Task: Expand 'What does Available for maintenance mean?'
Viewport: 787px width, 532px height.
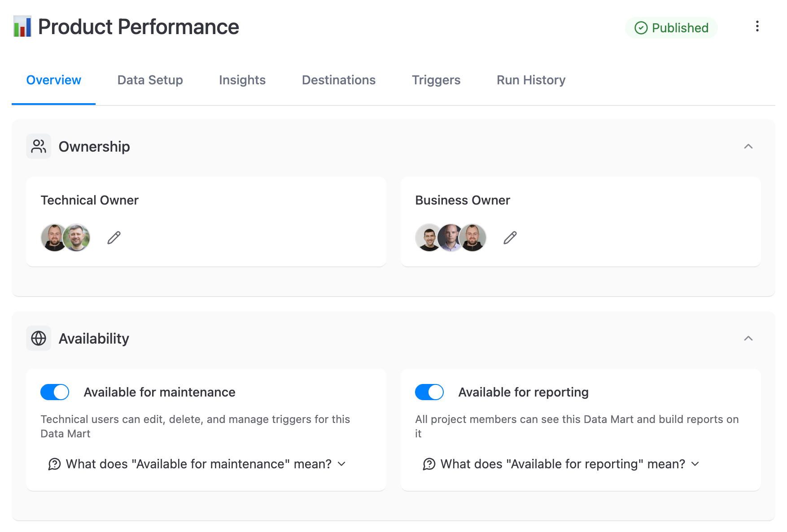Action: pyautogui.click(x=198, y=464)
